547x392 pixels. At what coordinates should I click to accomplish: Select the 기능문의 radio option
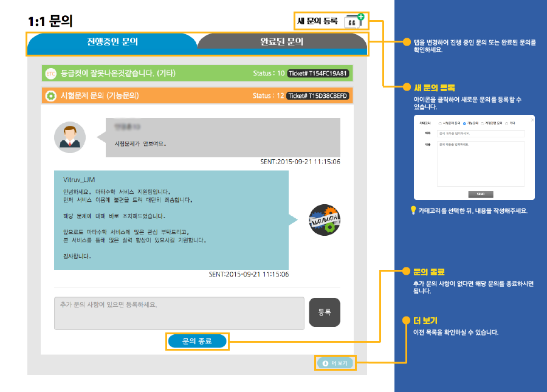tap(464, 123)
